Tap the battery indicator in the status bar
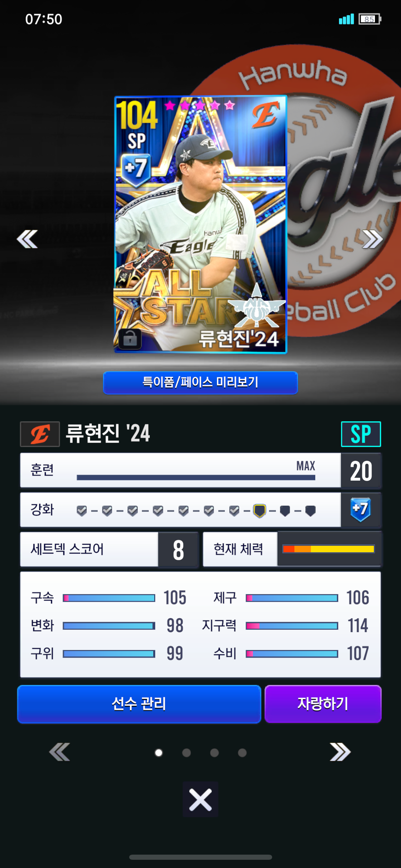The image size is (401, 868). coord(370,19)
